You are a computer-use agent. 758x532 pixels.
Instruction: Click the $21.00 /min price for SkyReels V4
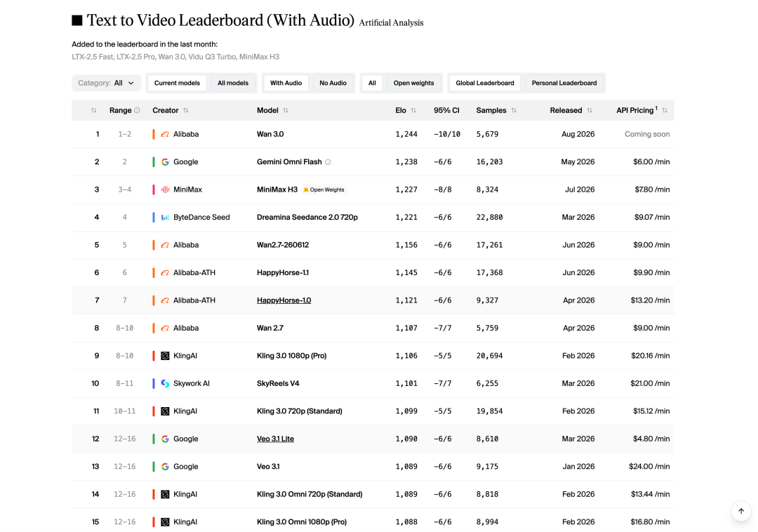pyautogui.click(x=650, y=384)
